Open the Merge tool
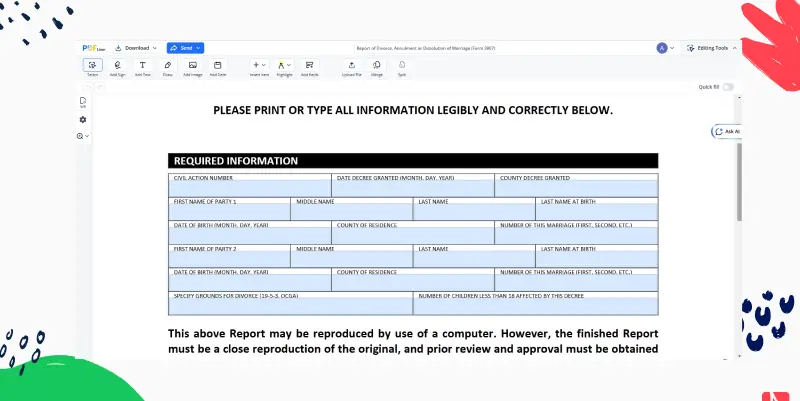Viewport: 800px width, 401px height. 377,67
